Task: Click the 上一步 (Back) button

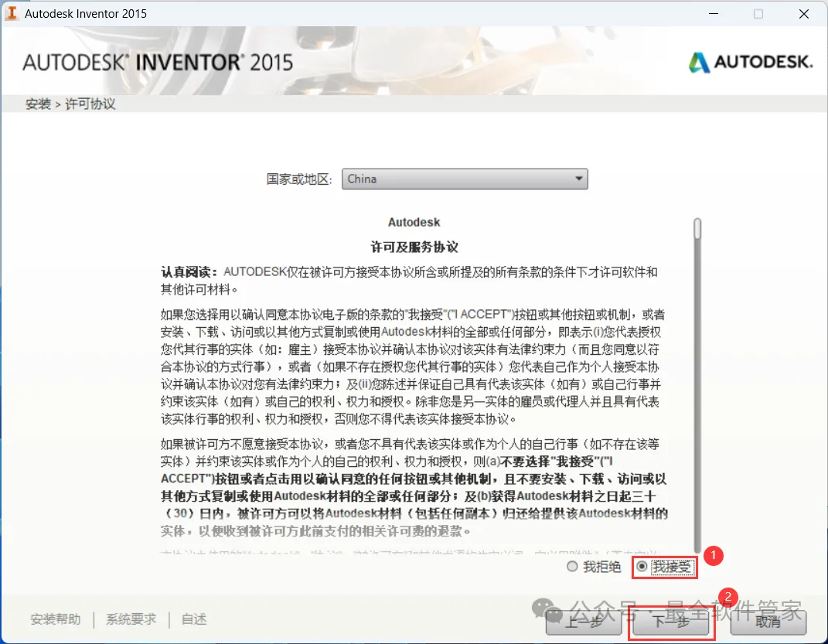Action: [x=584, y=622]
